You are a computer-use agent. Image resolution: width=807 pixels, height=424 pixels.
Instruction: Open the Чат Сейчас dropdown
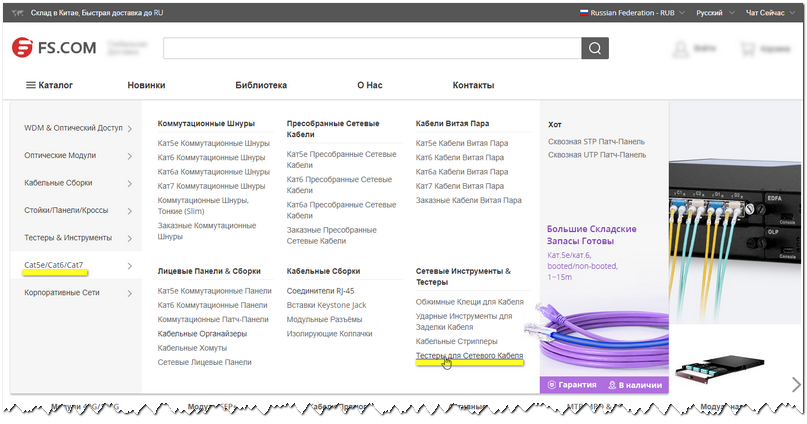tap(770, 13)
